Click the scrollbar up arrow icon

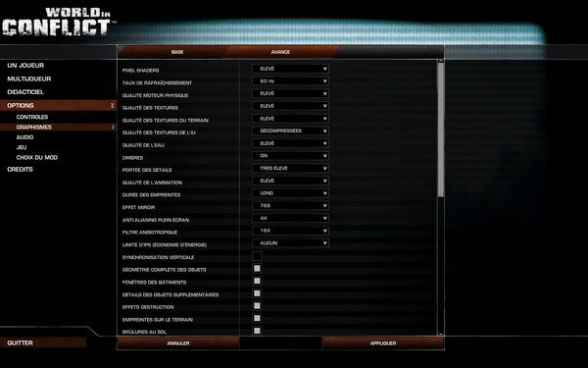(x=441, y=61)
